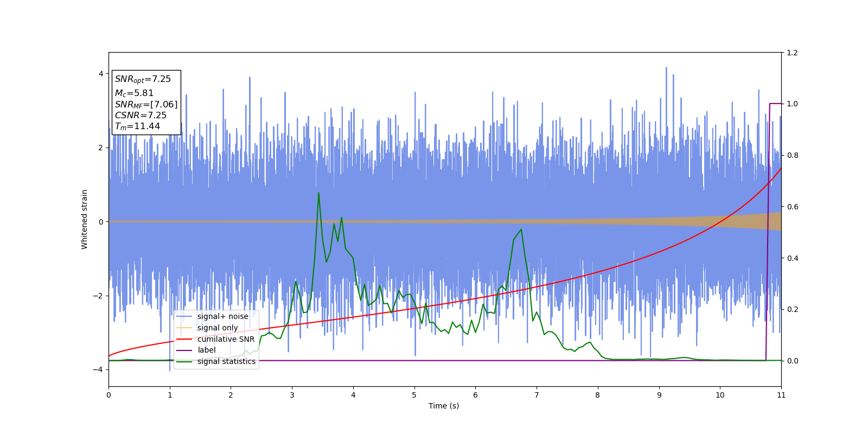Click the right y-axis tick label 0.6
The width and height of the screenshot is (868, 434).
tap(793, 207)
